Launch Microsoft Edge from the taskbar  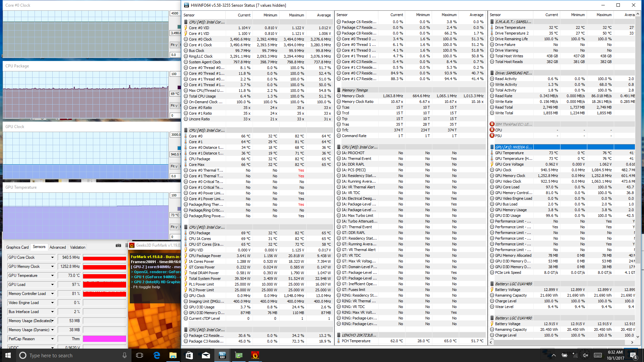pyautogui.click(x=157, y=355)
